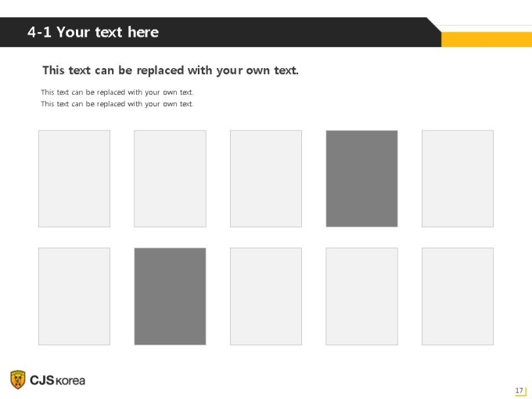The width and height of the screenshot is (532, 399).
Task: Click the first light placeholder in top row
Action: tap(74, 178)
